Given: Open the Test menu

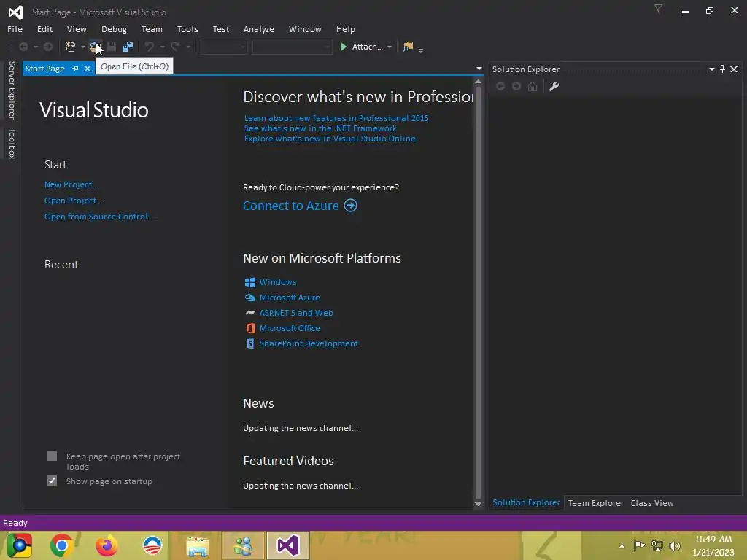Looking at the screenshot, I should [x=220, y=29].
